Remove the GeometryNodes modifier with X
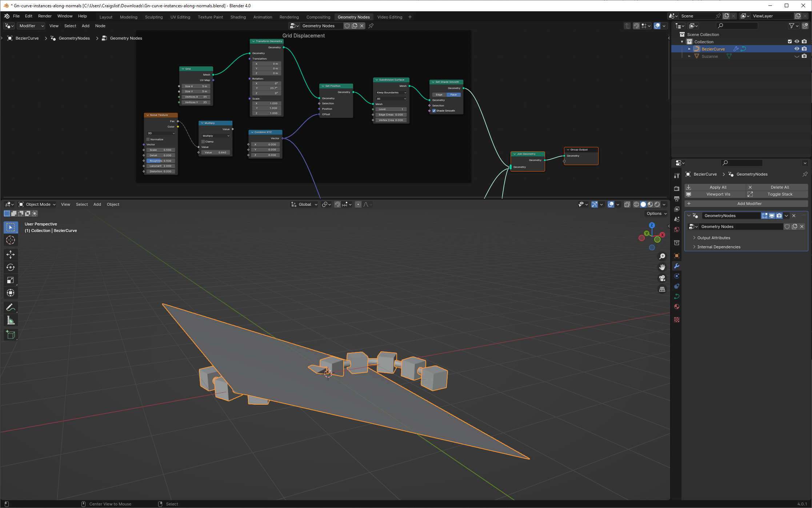The image size is (812, 508). coord(794,216)
